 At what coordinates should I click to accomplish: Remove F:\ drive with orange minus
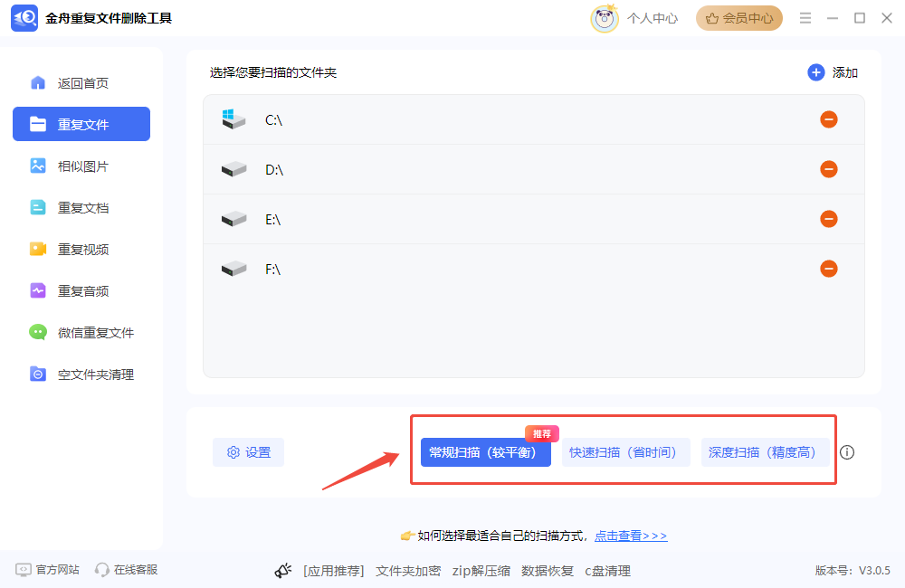(829, 269)
